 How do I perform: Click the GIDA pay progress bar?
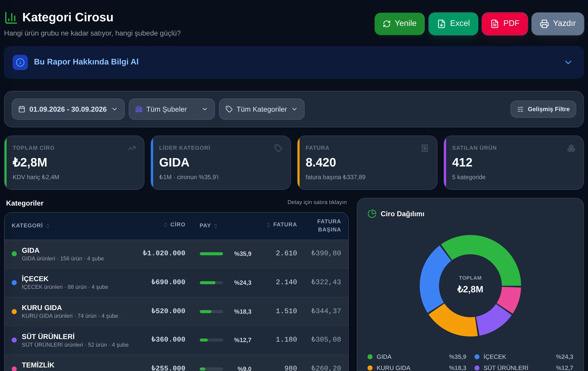211,254
